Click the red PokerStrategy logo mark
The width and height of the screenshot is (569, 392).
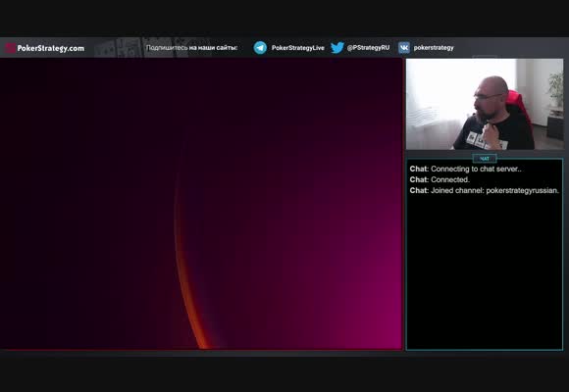click(10, 48)
